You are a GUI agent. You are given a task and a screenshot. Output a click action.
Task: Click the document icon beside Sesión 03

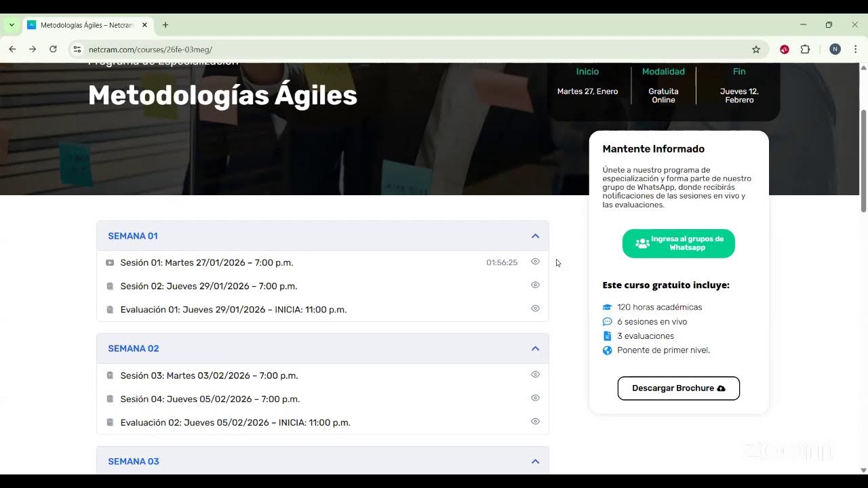[x=110, y=375]
